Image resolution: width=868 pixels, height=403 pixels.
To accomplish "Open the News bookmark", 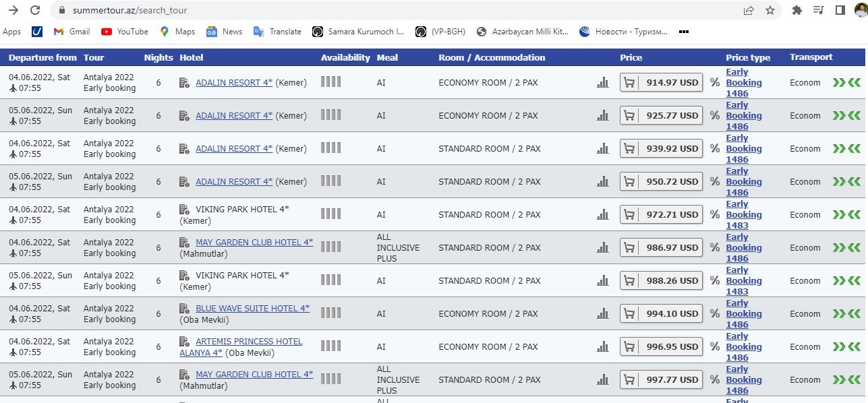I will click(224, 32).
